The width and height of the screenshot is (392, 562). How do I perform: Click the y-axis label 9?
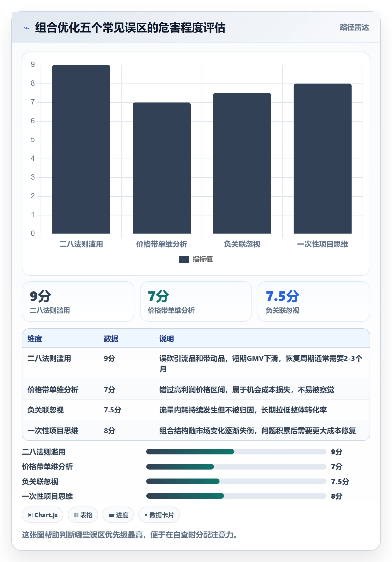33,65
